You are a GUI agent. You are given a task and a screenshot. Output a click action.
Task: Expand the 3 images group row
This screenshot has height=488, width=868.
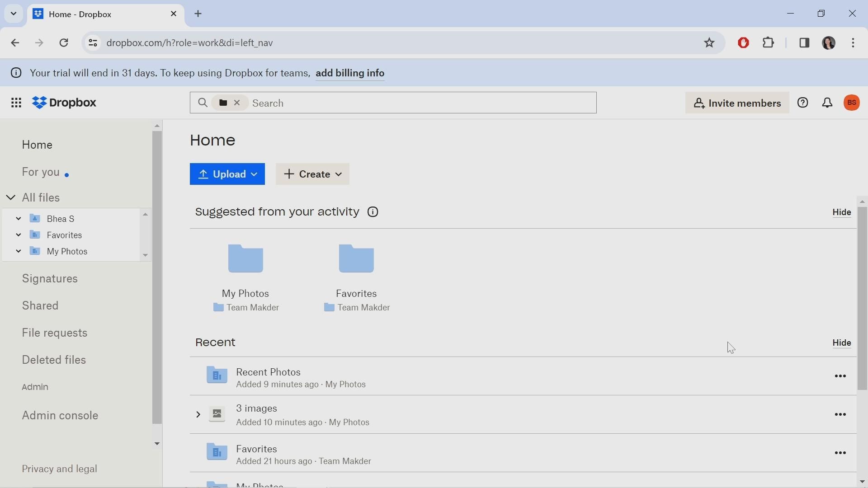(x=198, y=415)
